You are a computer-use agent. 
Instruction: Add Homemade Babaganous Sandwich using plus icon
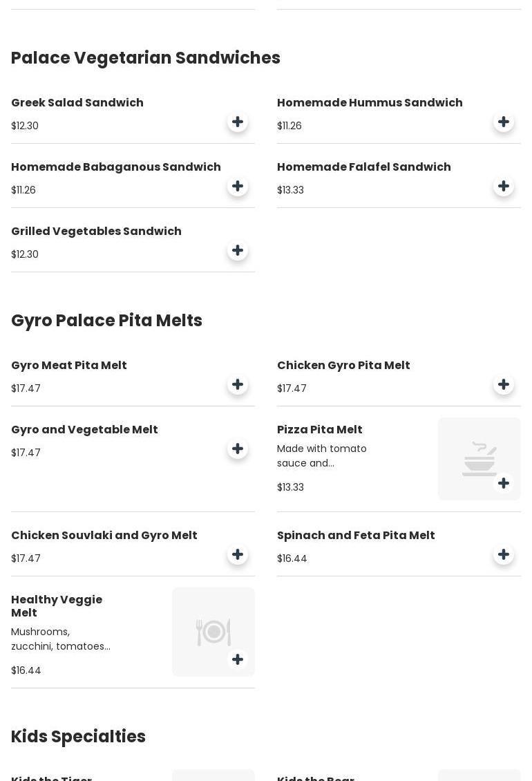[238, 186]
